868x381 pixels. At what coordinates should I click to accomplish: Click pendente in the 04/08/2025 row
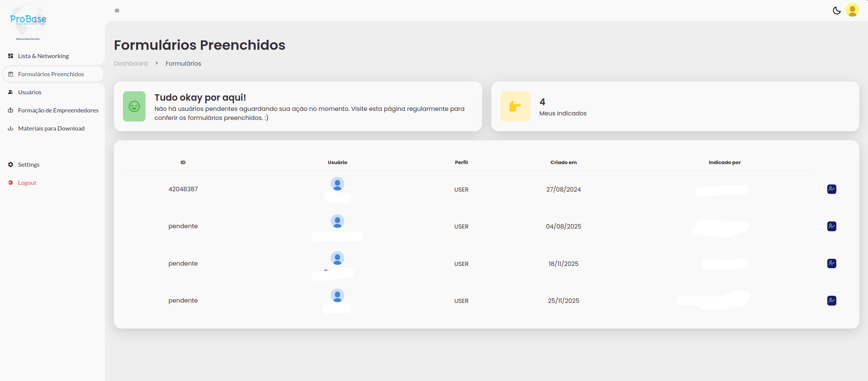point(183,226)
